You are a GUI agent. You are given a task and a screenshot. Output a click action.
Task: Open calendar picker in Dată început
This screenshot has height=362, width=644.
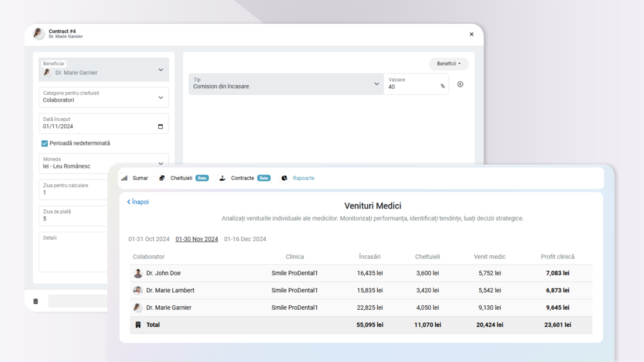(x=160, y=126)
